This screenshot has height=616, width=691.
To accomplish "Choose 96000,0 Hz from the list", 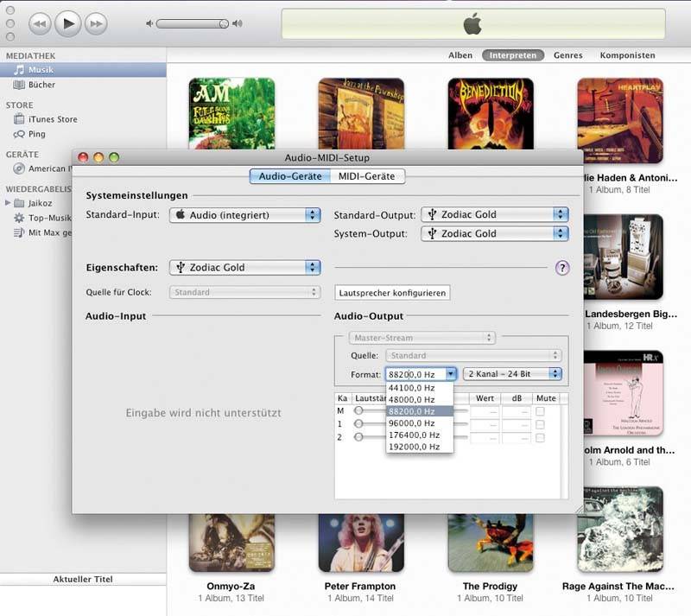I will pyautogui.click(x=420, y=423).
